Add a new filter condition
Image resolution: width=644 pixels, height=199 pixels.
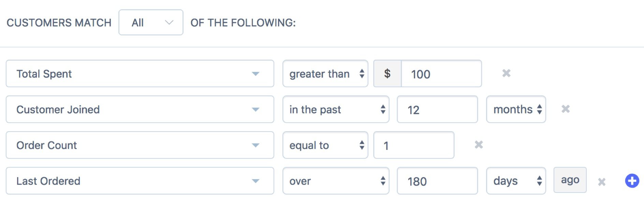[x=632, y=181]
